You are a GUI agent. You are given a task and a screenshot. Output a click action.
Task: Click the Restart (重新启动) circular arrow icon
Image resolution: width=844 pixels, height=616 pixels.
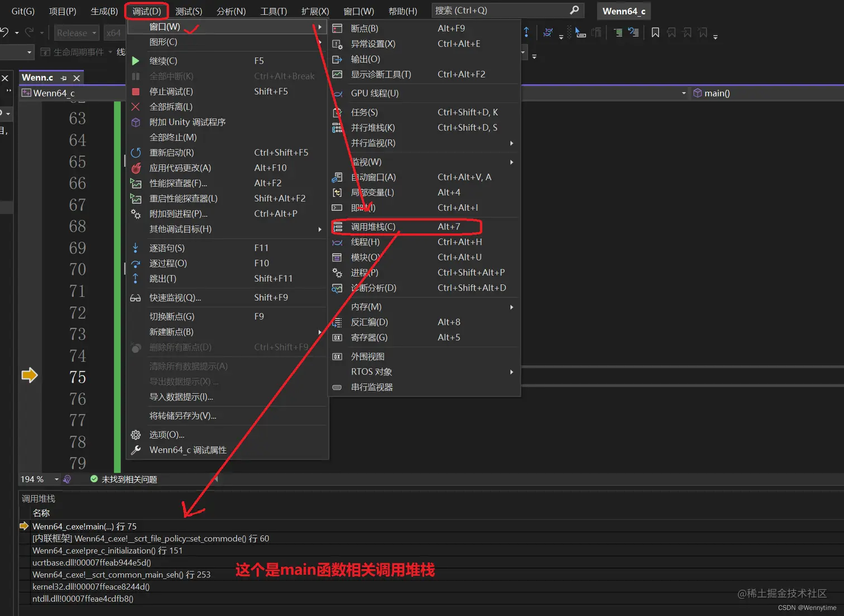[136, 152]
